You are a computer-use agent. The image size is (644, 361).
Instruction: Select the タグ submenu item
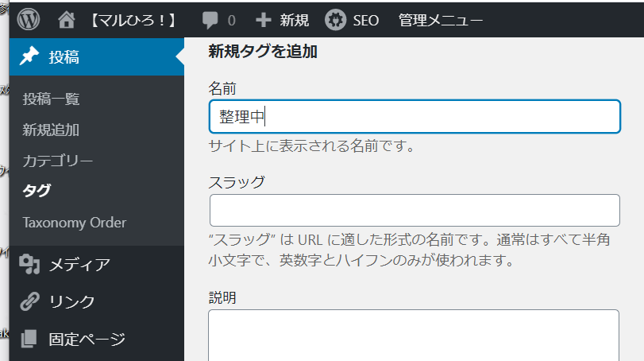click(x=37, y=191)
